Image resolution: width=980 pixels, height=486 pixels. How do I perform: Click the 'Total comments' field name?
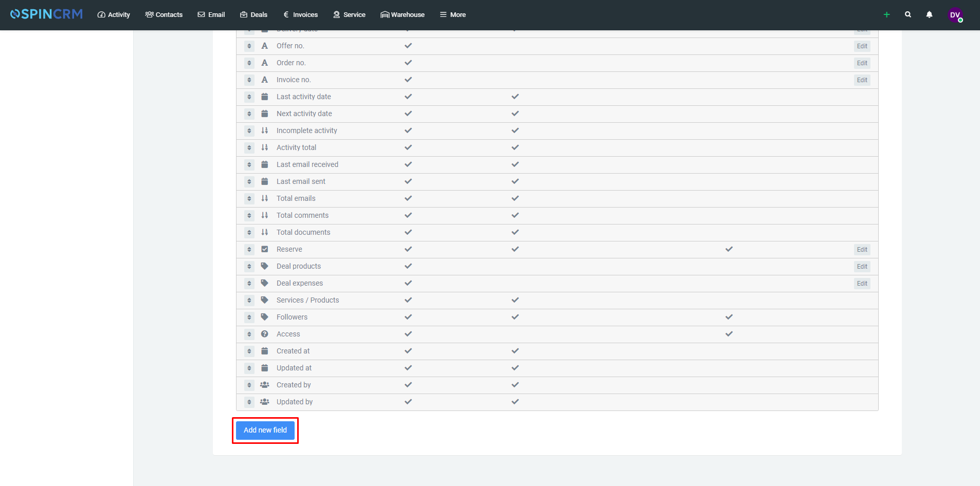coord(302,215)
